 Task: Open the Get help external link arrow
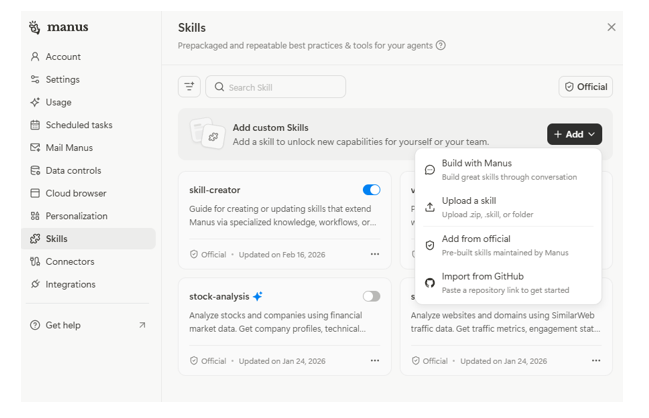pos(142,325)
